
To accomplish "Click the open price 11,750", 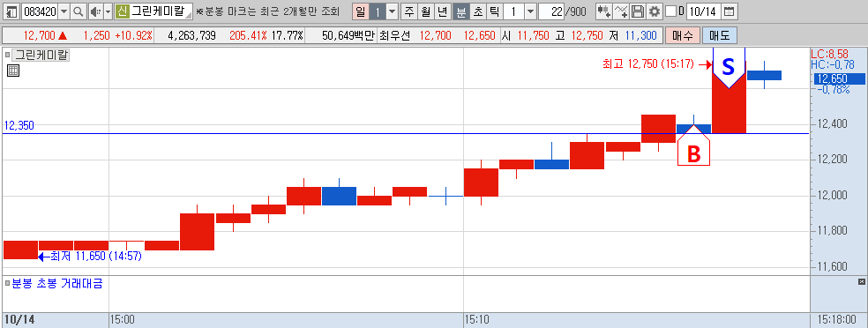I will pyautogui.click(x=534, y=36).
